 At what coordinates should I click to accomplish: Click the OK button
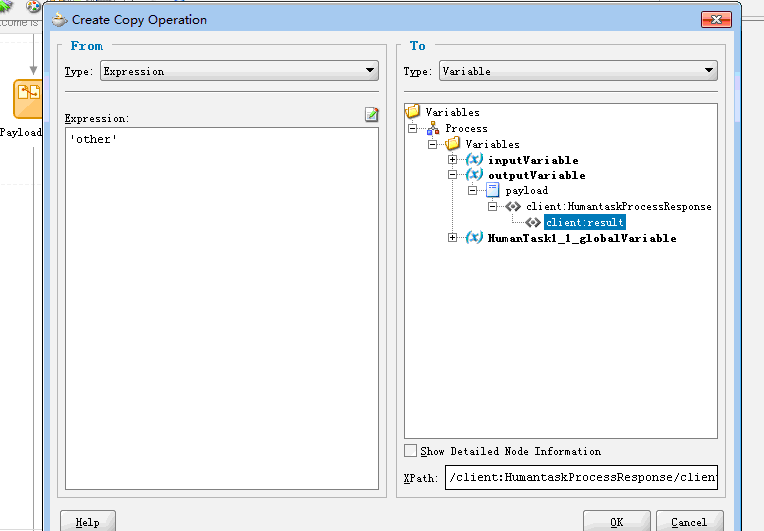(x=616, y=521)
